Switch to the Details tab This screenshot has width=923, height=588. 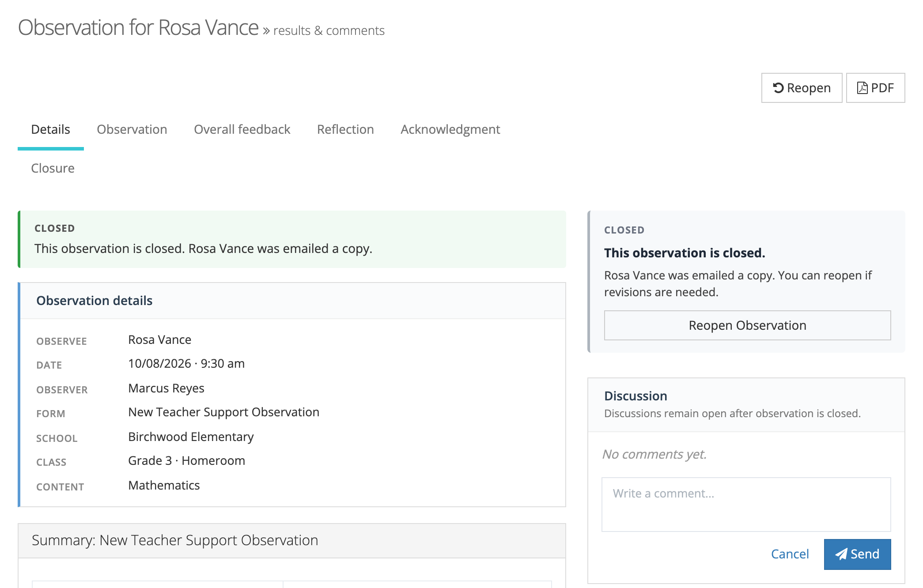(51, 129)
